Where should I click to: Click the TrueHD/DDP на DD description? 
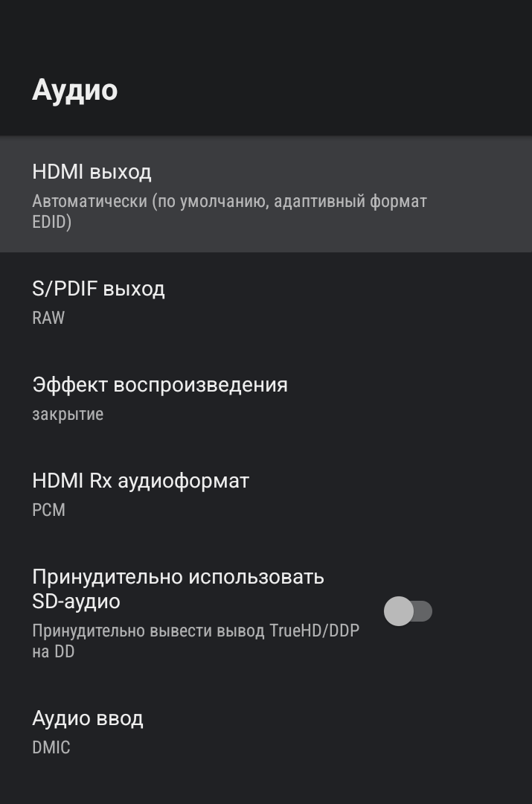point(195,640)
